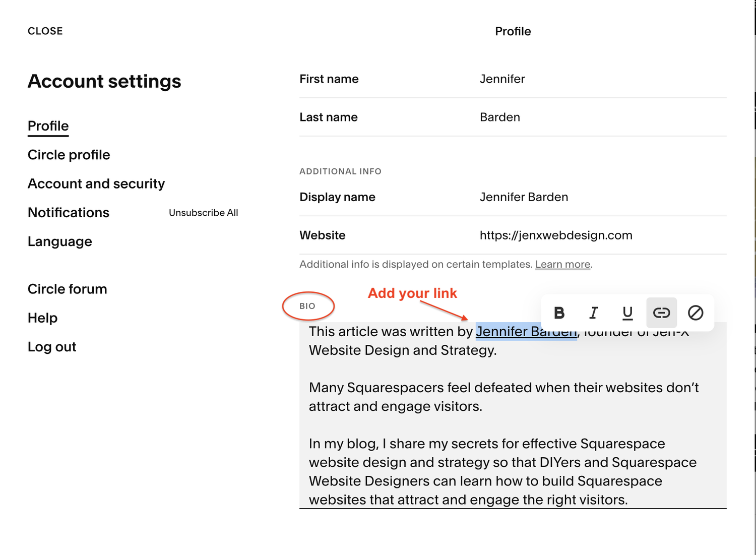The image size is (756, 555).
Task: Edit the Last name field showing Barden
Action: pos(513,117)
